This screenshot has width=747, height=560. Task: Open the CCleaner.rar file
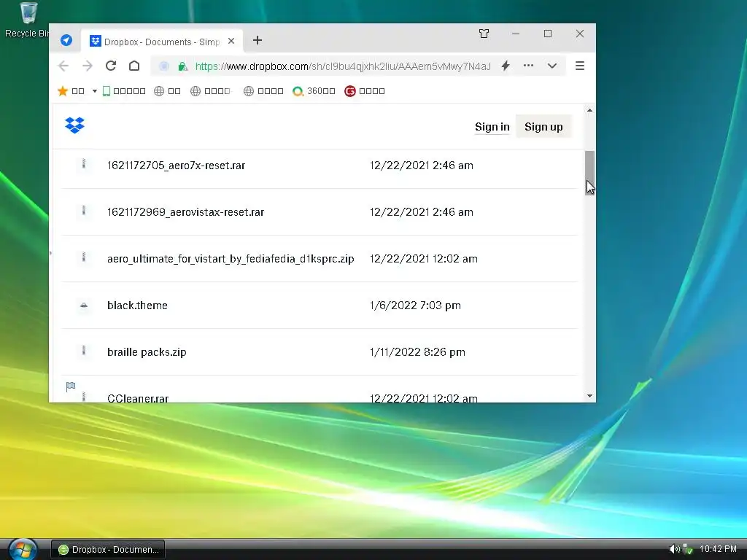pyautogui.click(x=138, y=398)
